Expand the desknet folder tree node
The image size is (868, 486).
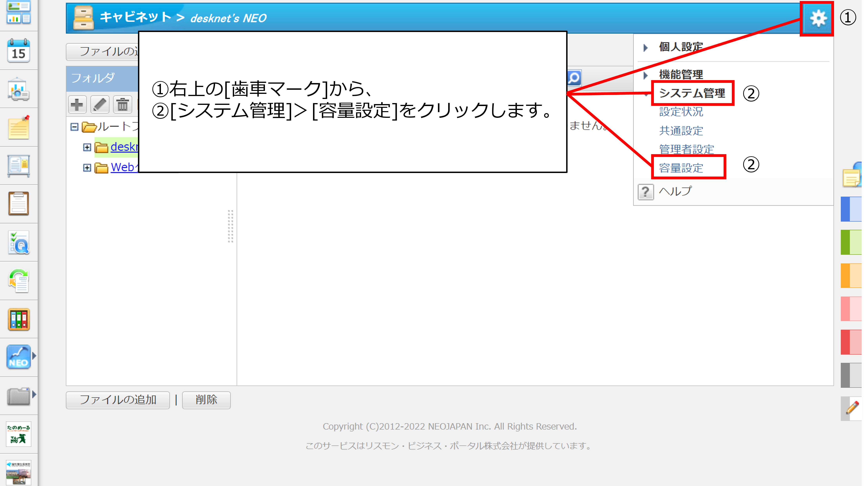(x=87, y=147)
